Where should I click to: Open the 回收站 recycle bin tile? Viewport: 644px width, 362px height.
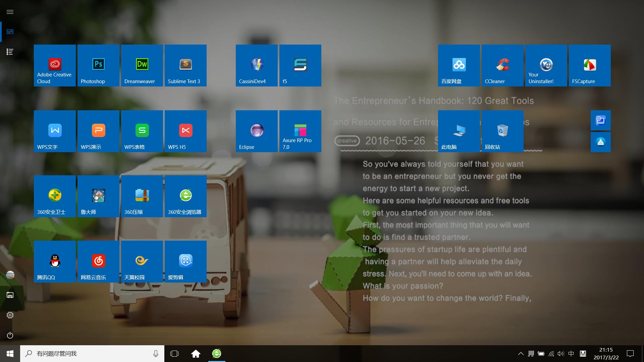502,131
